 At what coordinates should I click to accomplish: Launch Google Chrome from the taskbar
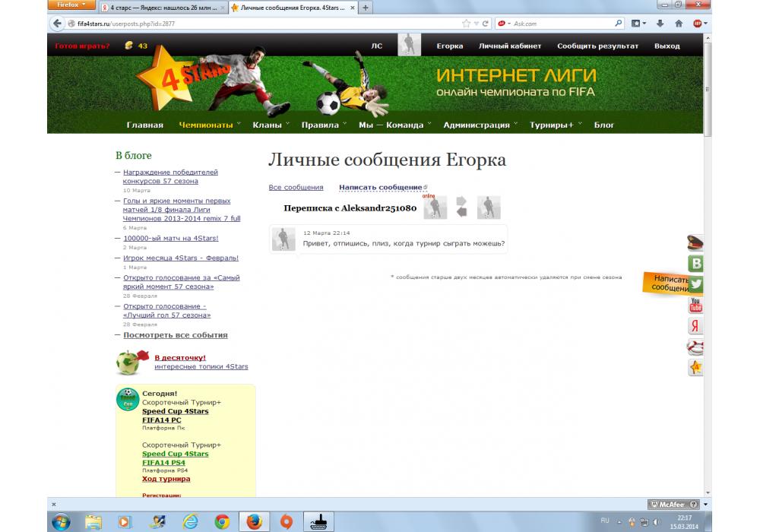click(222, 521)
